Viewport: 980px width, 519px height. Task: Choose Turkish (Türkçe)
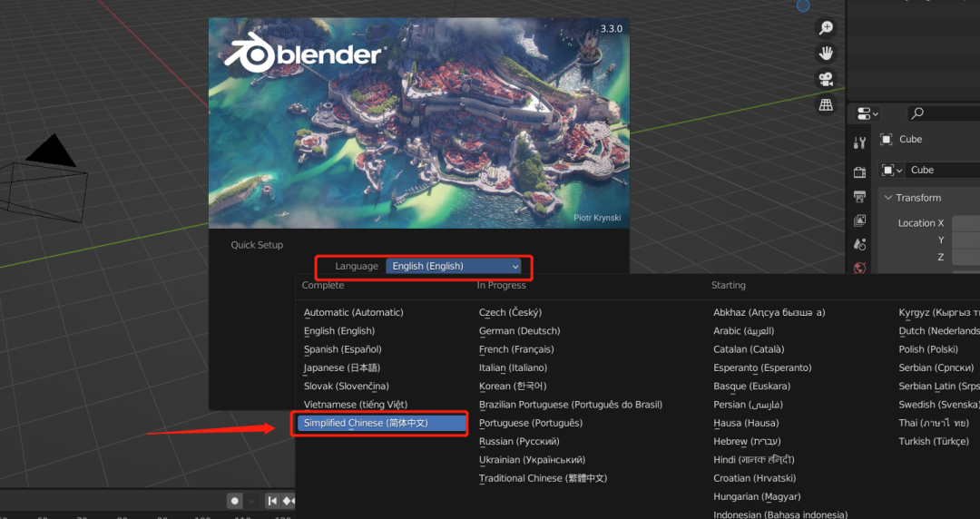(x=934, y=442)
